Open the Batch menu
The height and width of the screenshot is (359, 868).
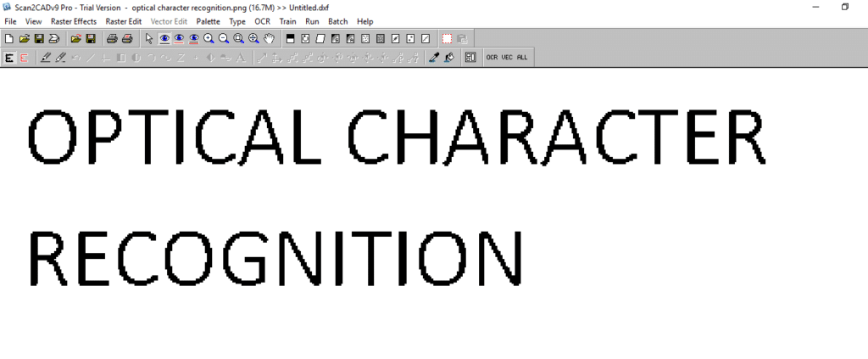tap(338, 21)
